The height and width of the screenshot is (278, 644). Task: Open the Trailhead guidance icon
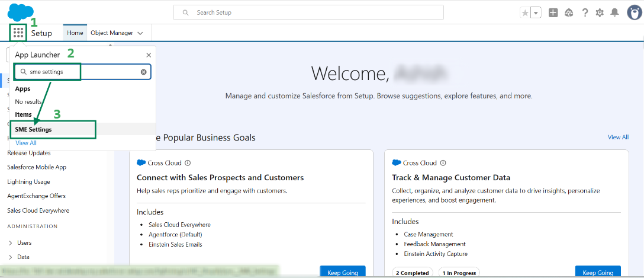(x=569, y=13)
